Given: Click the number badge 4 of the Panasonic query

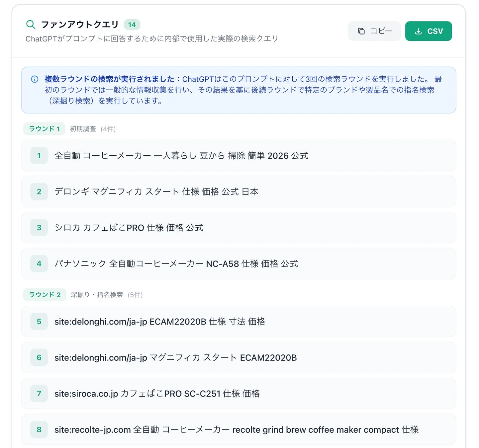Looking at the screenshot, I should click(39, 263).
